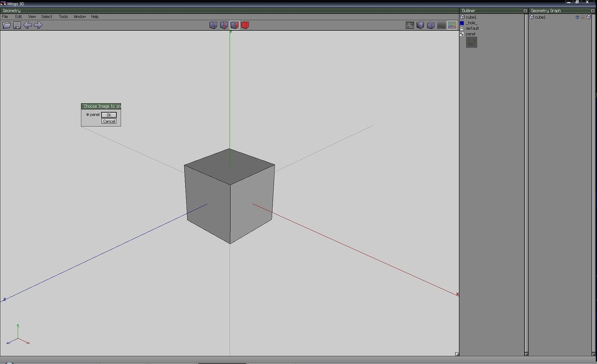The image size is (597, 364).
Task: Click the Geometry Graph vertical scrollbar
Action: tap(593, 184)
